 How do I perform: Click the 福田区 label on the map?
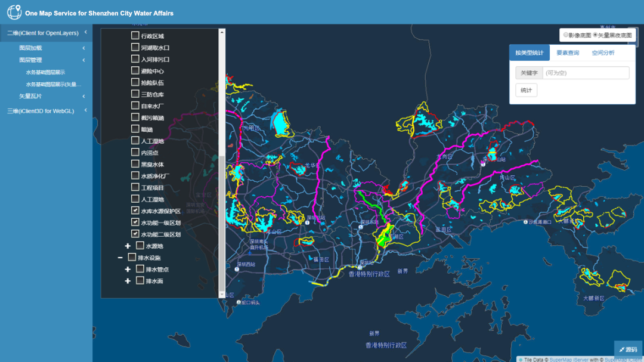[x=321, y=259]
